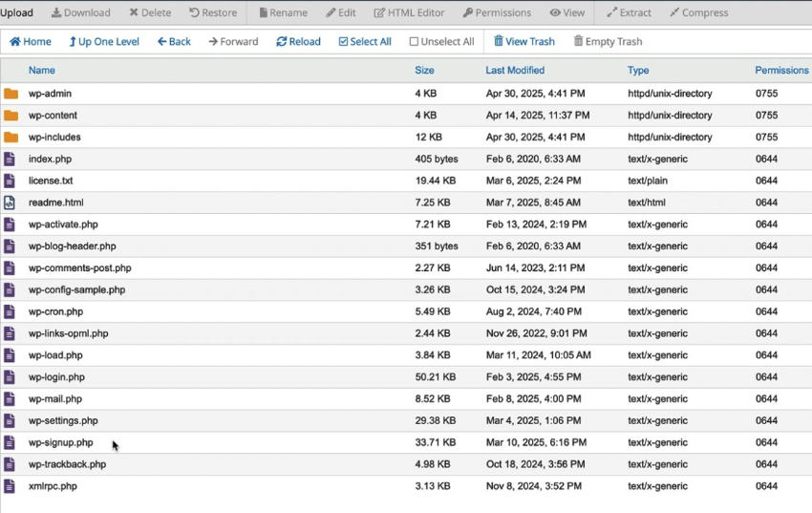The width and height of the screenshot is (812, 513).
Task: Click the wp-load.php file icon
Action: click(10, 355)
